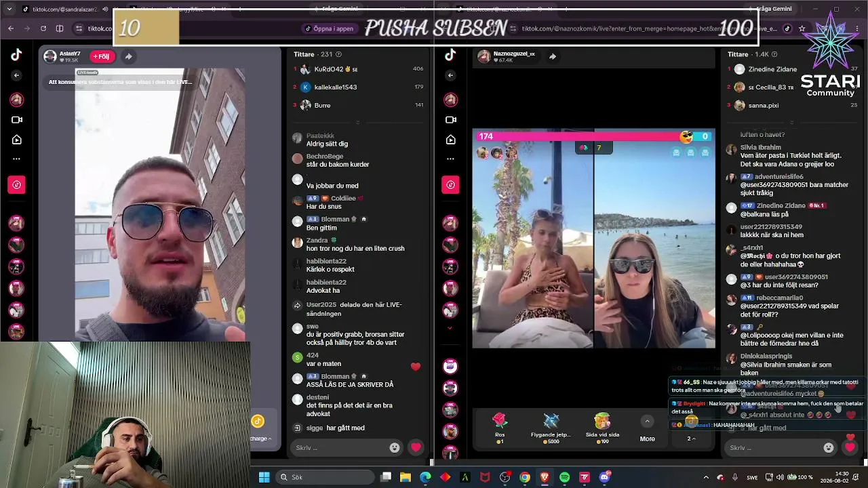Open the emoji picker in Naznozguzel chat
This screenshot has height=488, width=868.
[x=829, y=447]
